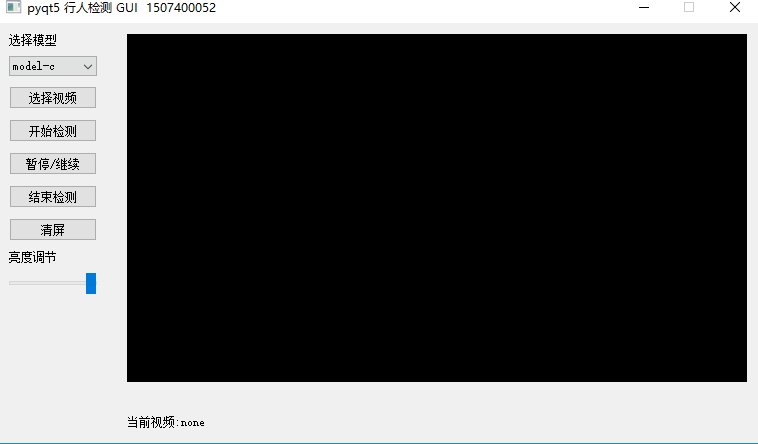
Task: Click the 选择视频 button
Action: pos(53,98)
